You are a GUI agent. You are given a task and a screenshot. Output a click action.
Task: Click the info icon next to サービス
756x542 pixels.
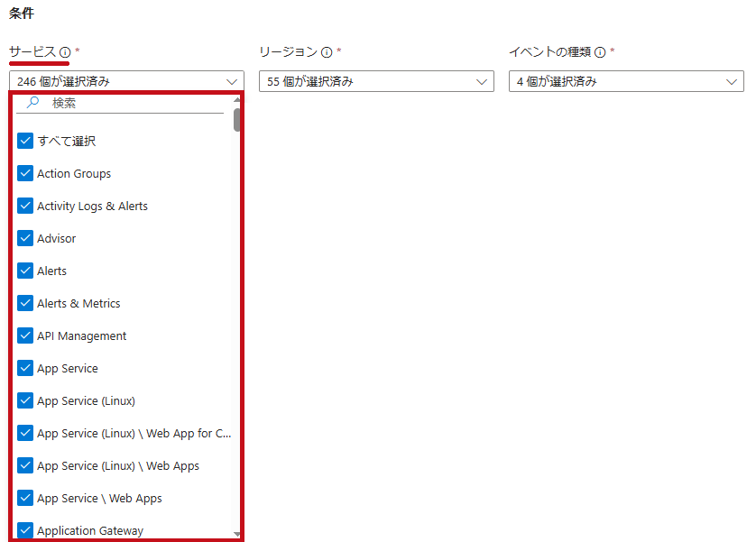tap(65, 52)
